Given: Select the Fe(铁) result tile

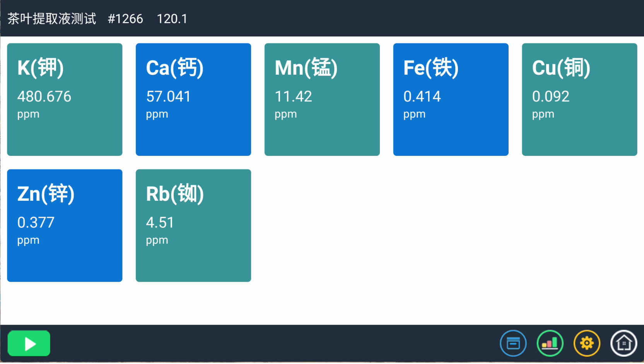Looking at the screenshot, I should coord(451,99).
